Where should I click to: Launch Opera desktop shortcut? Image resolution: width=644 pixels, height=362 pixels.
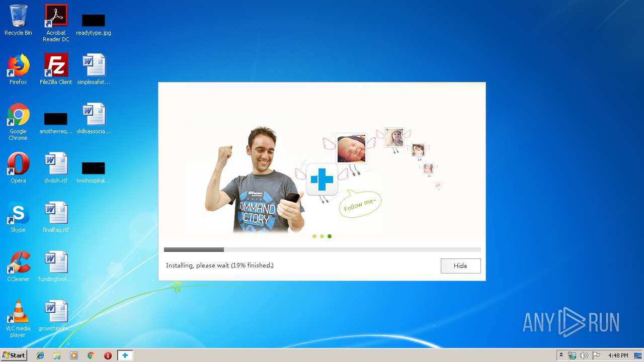[x=18, y=168]
